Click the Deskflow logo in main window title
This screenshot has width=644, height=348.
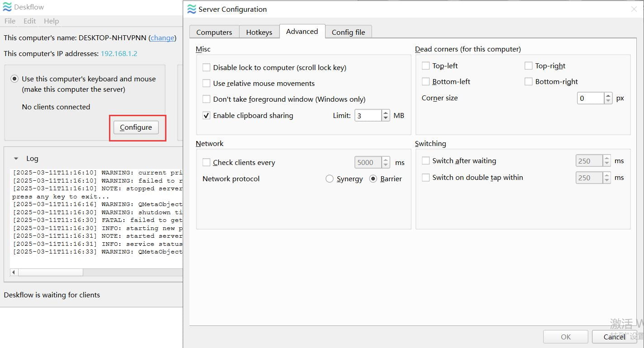click(x=7, y=7)
